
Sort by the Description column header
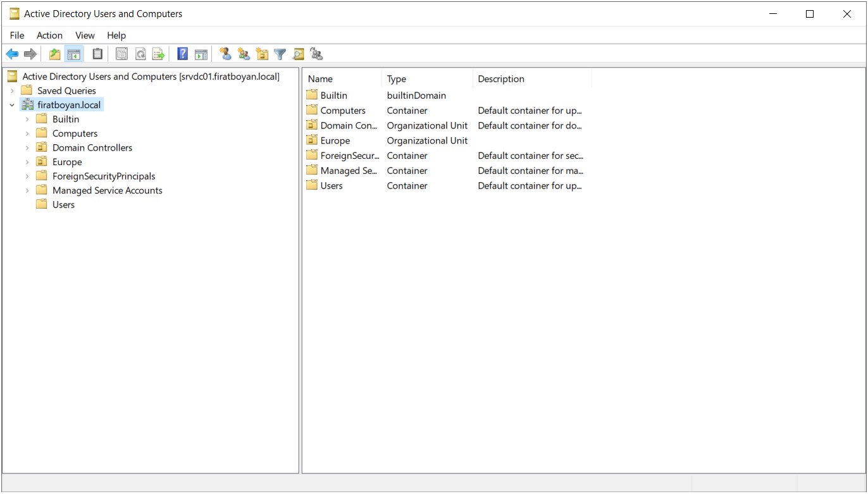(532, 79)
